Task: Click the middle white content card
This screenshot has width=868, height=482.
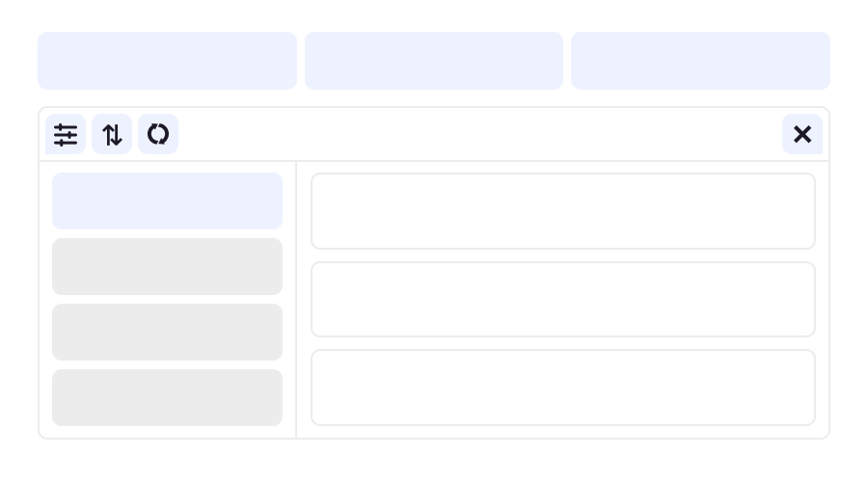Action: pos(563,299)
